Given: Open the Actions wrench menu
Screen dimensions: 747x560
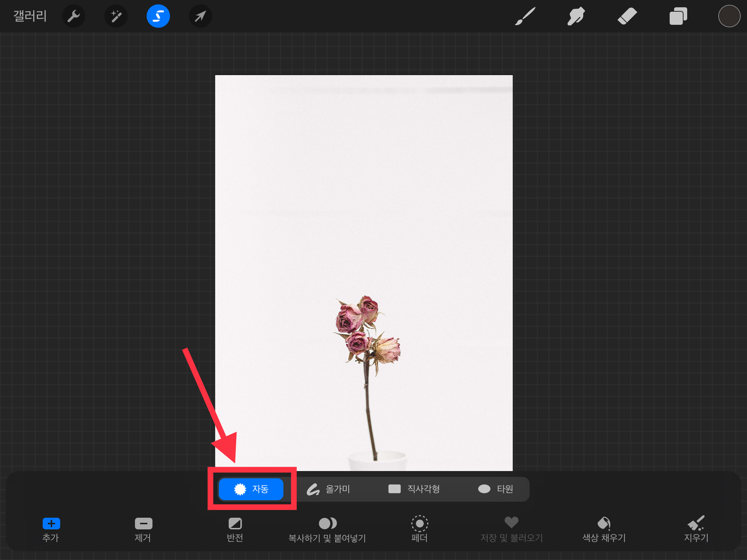Looking at the screenshot, I should pos(73,16).
